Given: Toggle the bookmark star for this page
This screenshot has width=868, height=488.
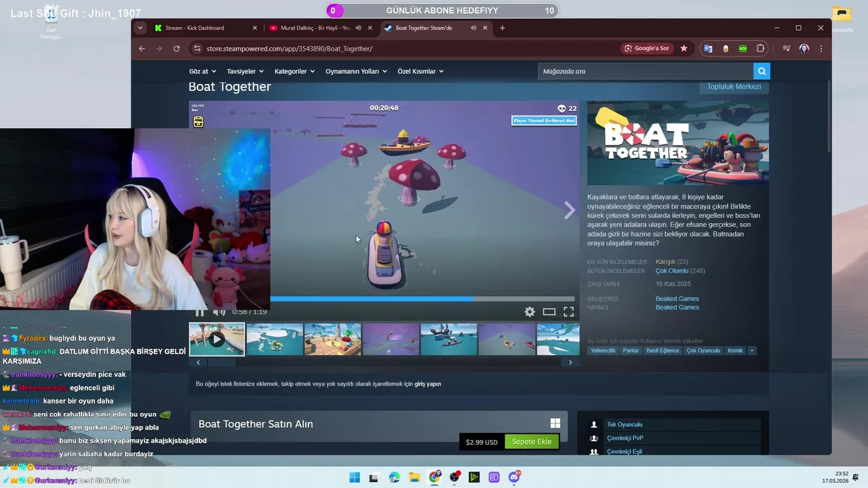Looking at the screenshot, I should click(684, 49).
